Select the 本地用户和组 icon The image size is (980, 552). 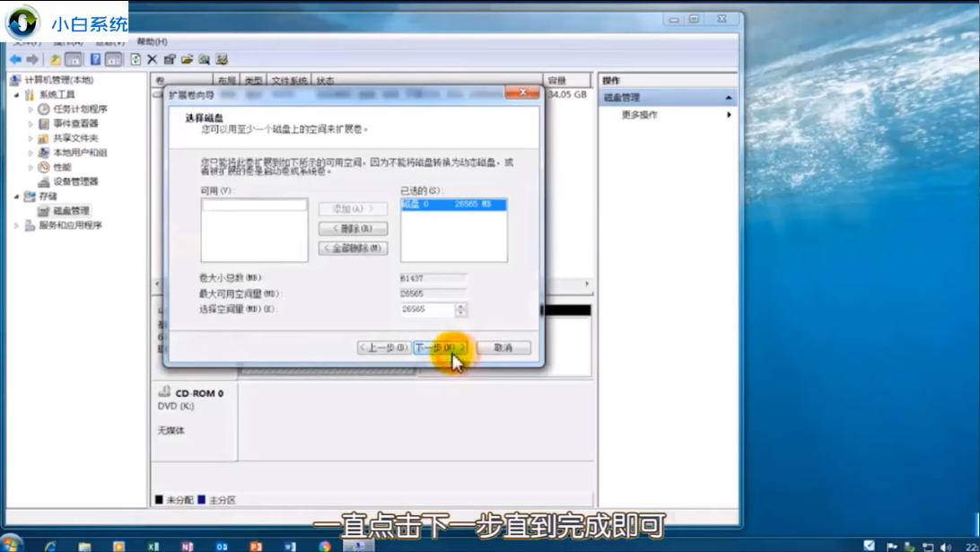43,153
